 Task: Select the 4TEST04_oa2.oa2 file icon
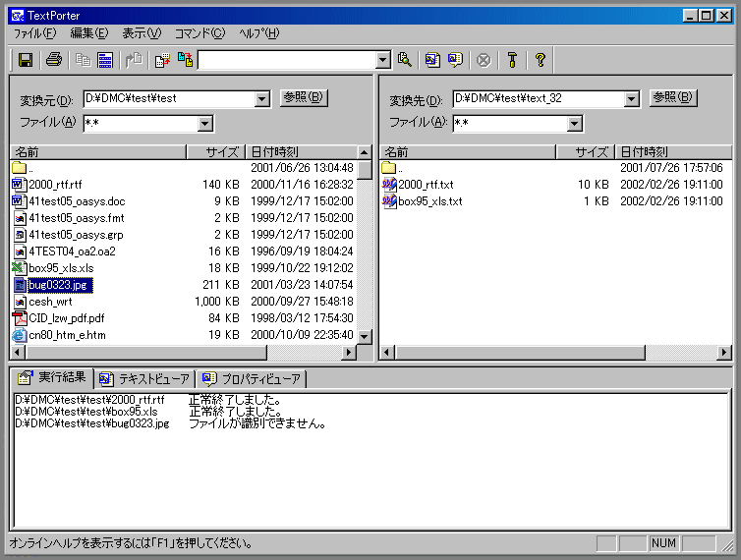pos(20,252)
